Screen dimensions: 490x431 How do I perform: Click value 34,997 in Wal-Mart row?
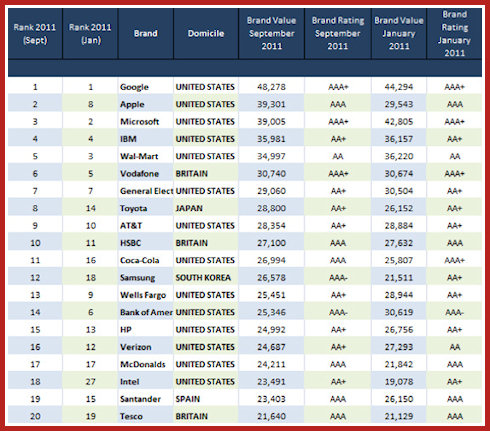[x=271, y=156]
